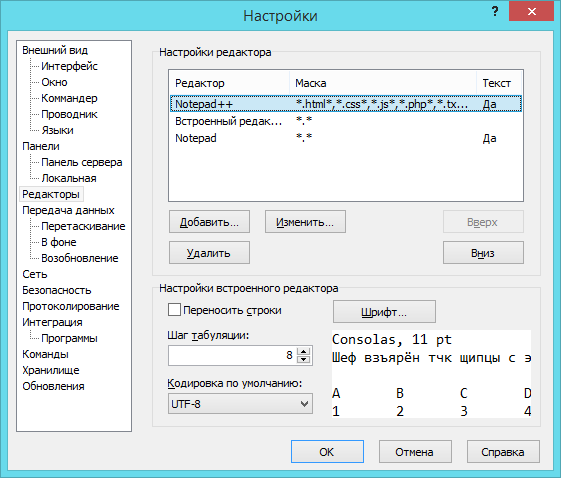Screen dimensions: 561x478
Task: Click the Изменить... button
Action: click(305, 222)
